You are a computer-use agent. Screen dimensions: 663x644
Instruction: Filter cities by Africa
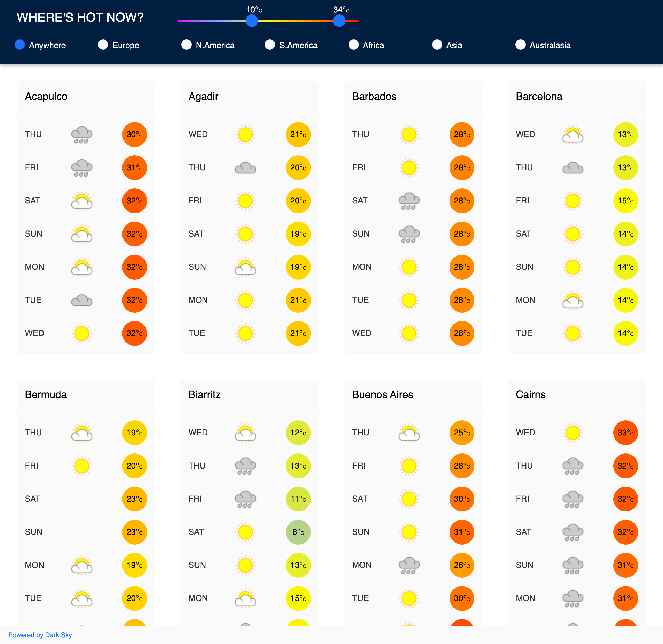[x=354, y=45]
